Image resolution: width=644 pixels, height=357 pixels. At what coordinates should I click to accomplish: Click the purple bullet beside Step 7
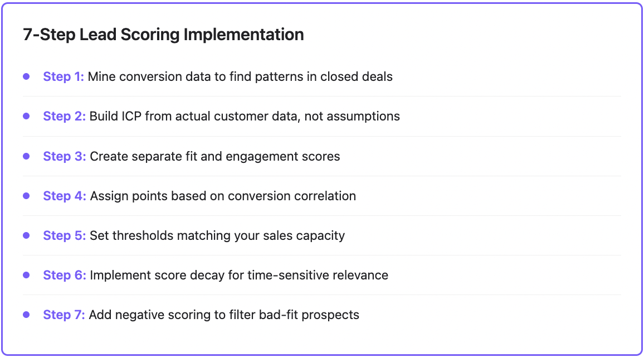(26, 315)
